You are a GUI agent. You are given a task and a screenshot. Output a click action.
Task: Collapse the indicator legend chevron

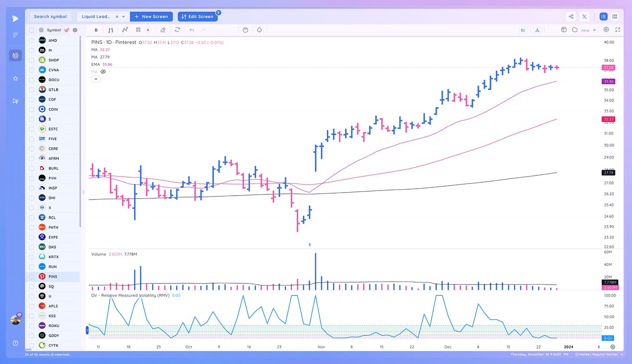(x=96, y=79)
